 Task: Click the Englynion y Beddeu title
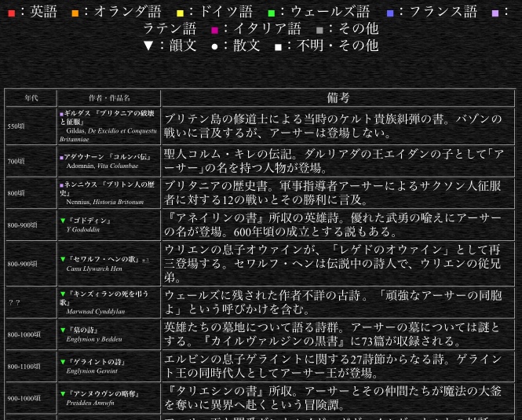click(94, 339)
